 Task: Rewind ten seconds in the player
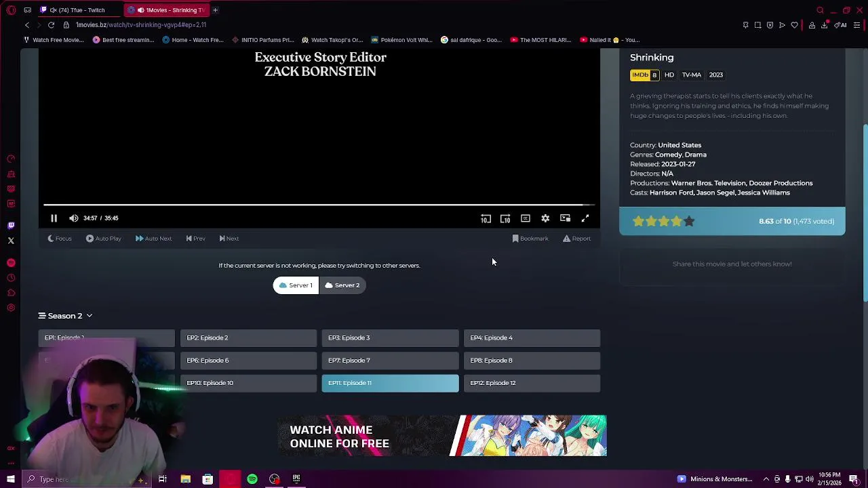click(x=486, y=218)
